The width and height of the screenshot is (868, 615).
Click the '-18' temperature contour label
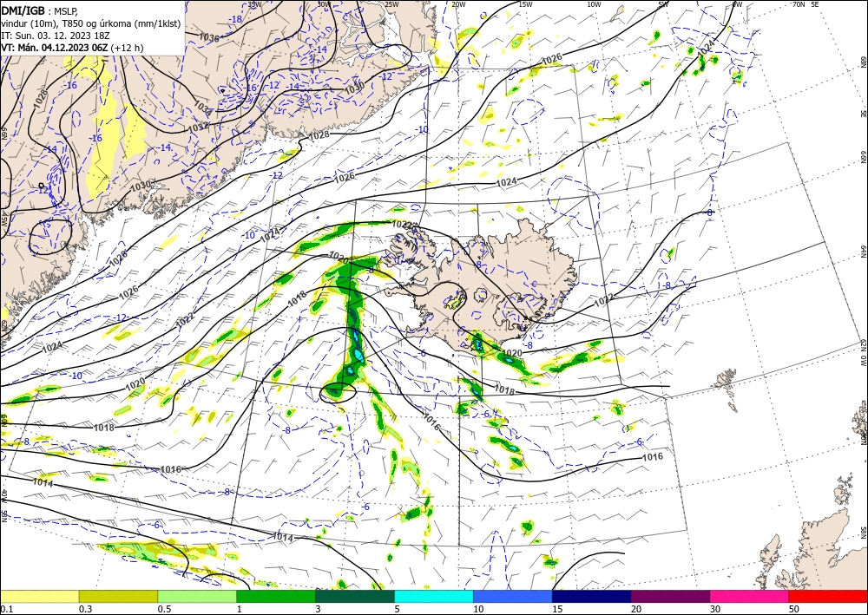pos(236,19)
